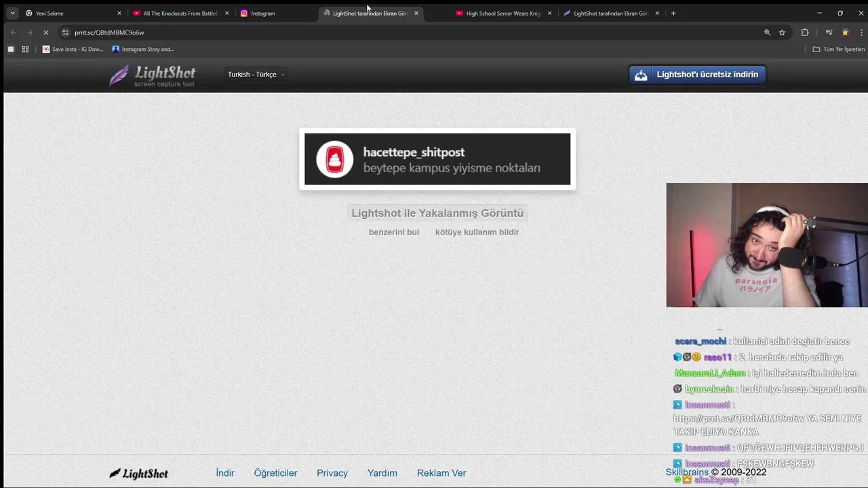Switch to the High School Senior YouTube tab

point(504,13)
